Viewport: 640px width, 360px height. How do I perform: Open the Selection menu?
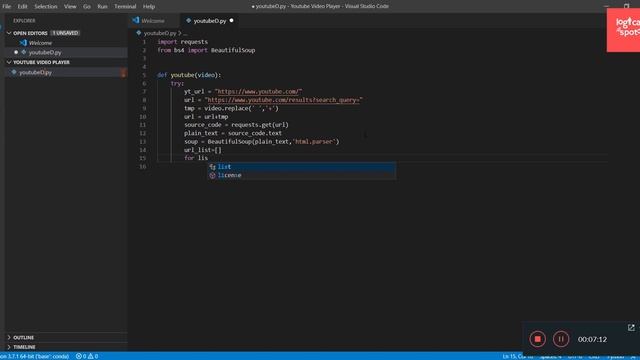tap(46, 7)
